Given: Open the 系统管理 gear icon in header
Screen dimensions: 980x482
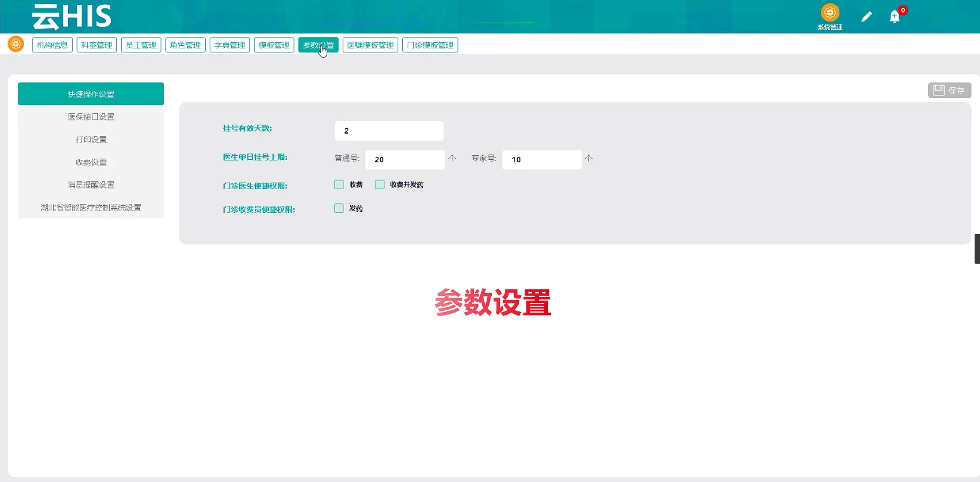Looking at the screenshot, I should [830, 13].
